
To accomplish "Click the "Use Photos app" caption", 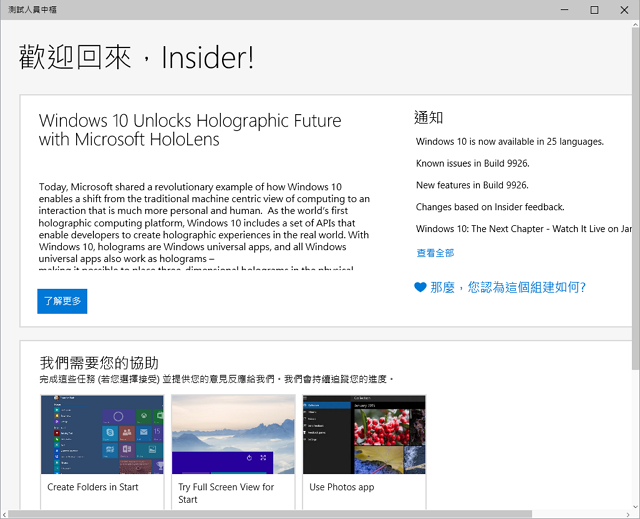I will [x=342, y=487].
